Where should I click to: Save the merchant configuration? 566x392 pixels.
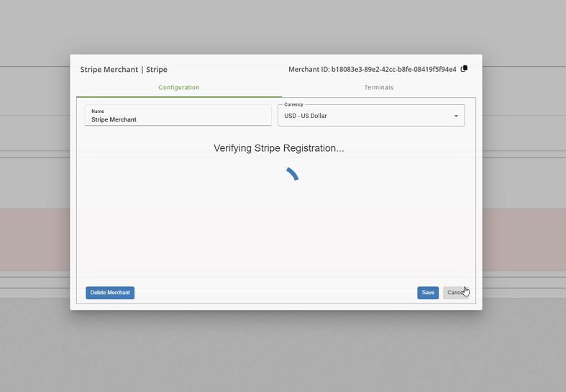[x=427, y=293]
